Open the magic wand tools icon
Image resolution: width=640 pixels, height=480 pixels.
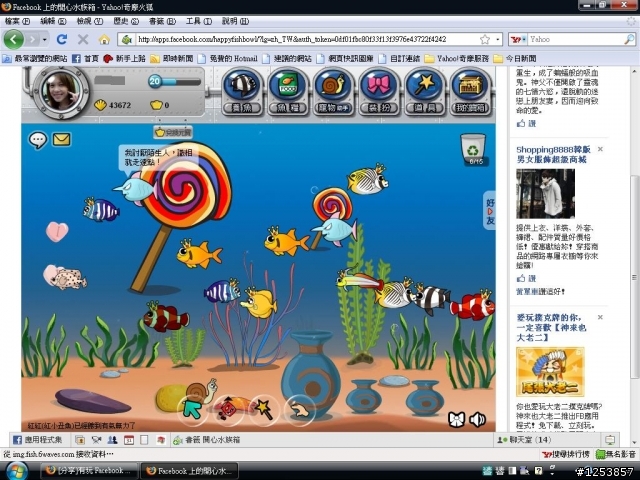click(424, 91)
